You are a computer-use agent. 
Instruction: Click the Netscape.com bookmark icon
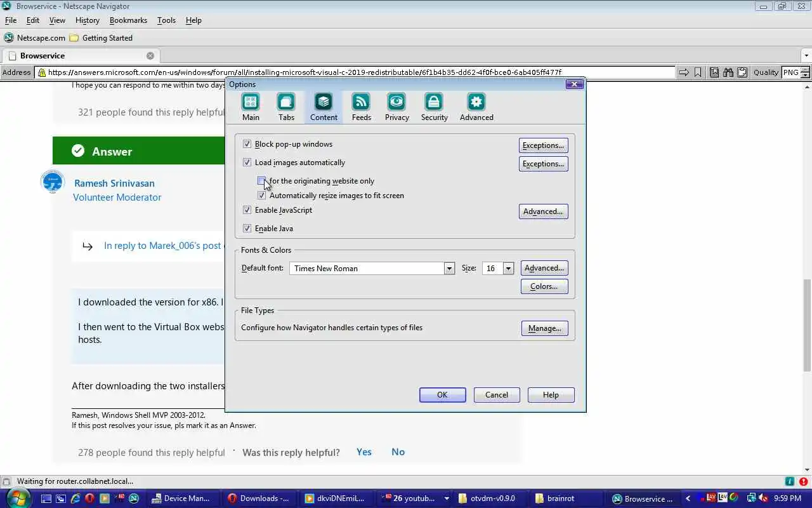(x=9, y=37)
